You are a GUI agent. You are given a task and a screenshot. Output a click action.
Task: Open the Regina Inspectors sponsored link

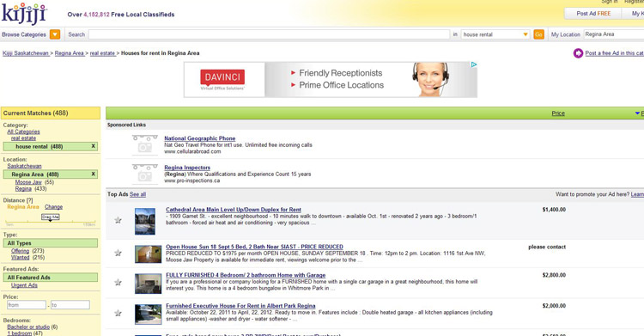coord(187,168)
